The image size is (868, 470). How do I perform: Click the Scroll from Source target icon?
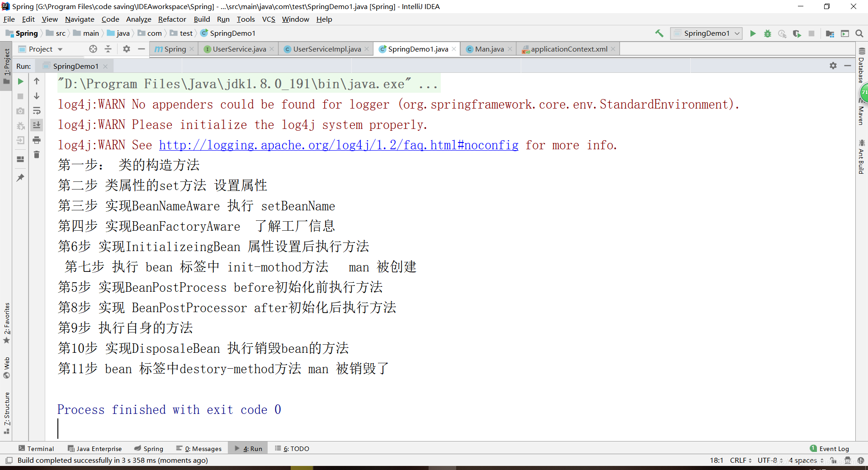click(93, 49)
